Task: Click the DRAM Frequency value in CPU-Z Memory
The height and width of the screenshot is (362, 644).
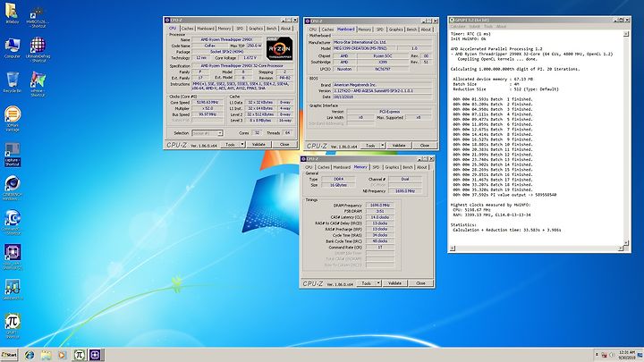Action: point(380,206)
